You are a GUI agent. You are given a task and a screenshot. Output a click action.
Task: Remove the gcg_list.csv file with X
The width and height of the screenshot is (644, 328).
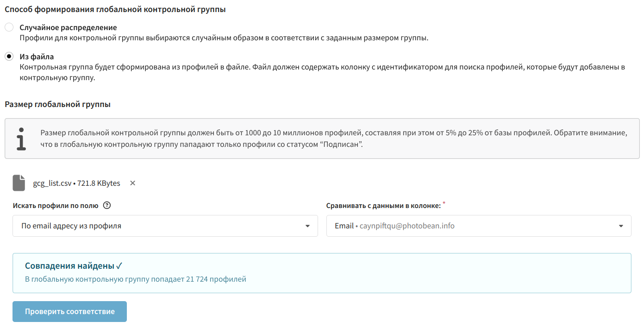[x=132, y=183]
